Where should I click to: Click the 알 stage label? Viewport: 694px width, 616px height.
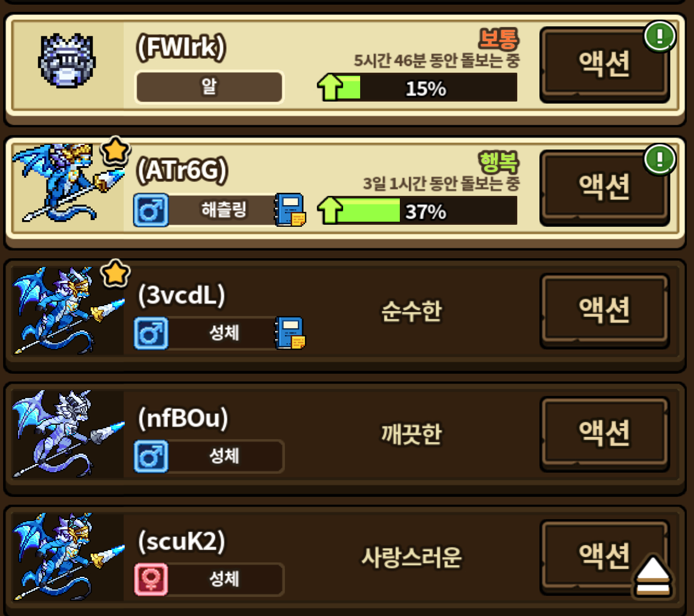[x=209, y=87]
